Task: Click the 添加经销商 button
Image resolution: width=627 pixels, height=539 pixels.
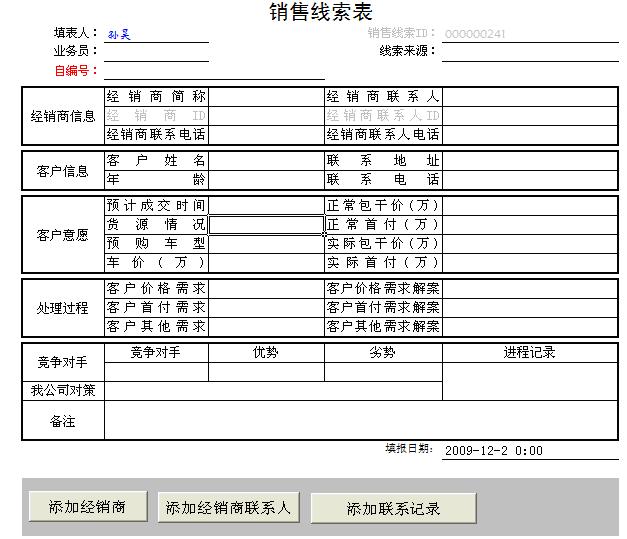Action: (87, 506)
